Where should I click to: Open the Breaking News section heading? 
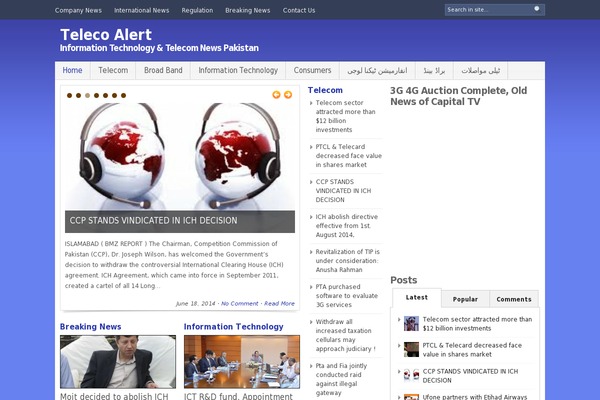point(90,327)
